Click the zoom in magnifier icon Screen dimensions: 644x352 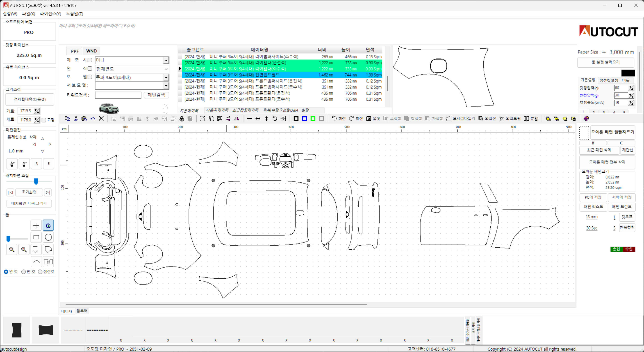24,249
